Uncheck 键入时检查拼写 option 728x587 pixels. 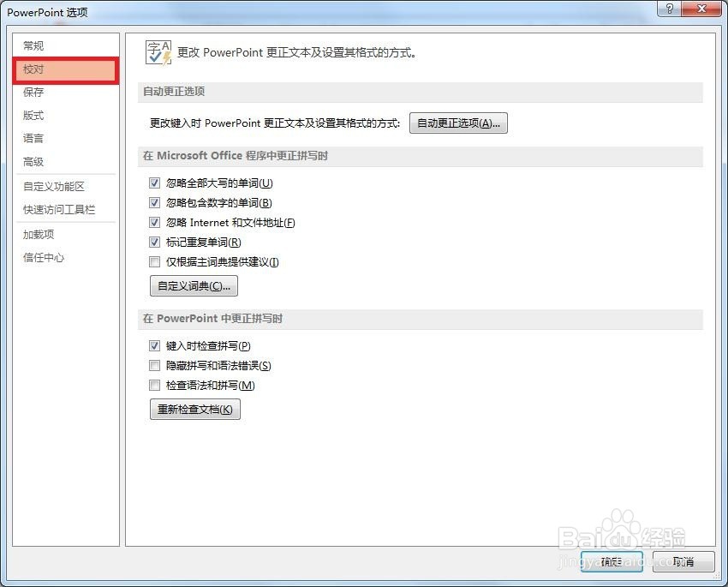coord(155,346)
